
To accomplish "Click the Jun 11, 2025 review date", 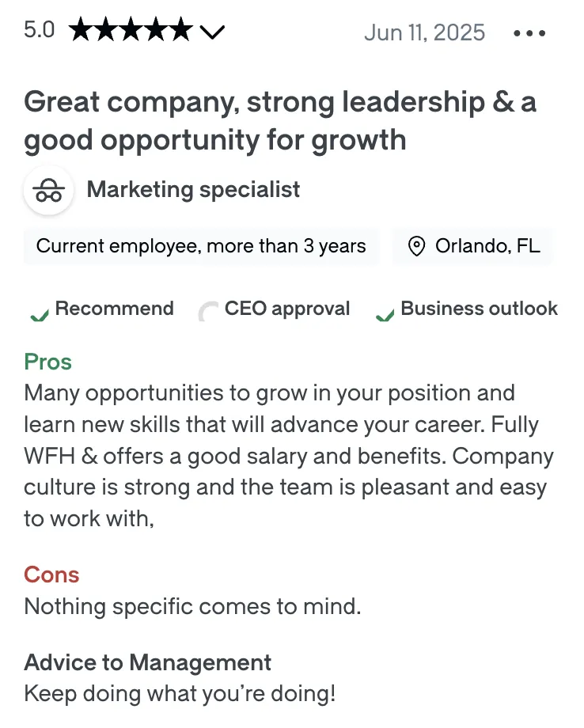I will 425,32.
